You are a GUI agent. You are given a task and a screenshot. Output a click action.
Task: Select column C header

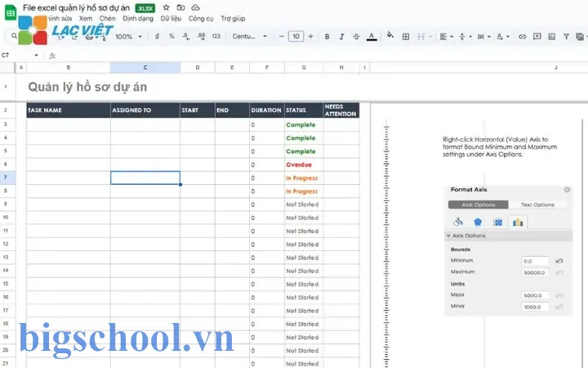pyautogui.click(x=145, y=68)
